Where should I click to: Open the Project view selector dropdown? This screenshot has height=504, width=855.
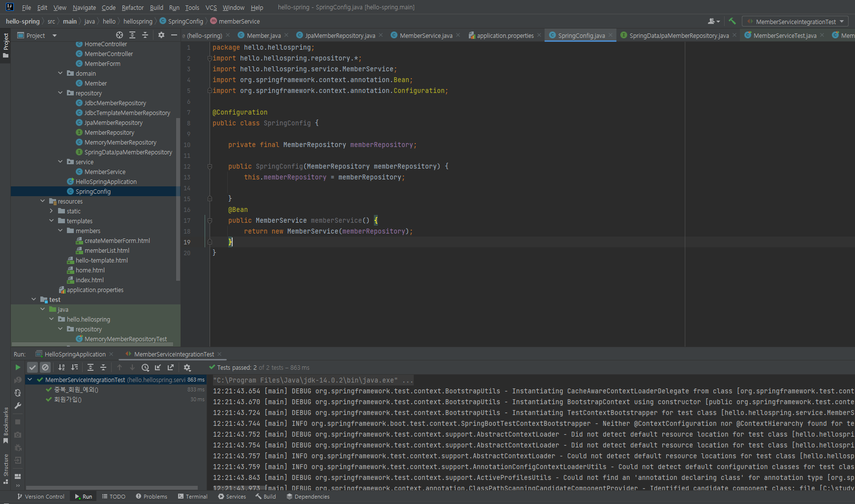[37, 35]
